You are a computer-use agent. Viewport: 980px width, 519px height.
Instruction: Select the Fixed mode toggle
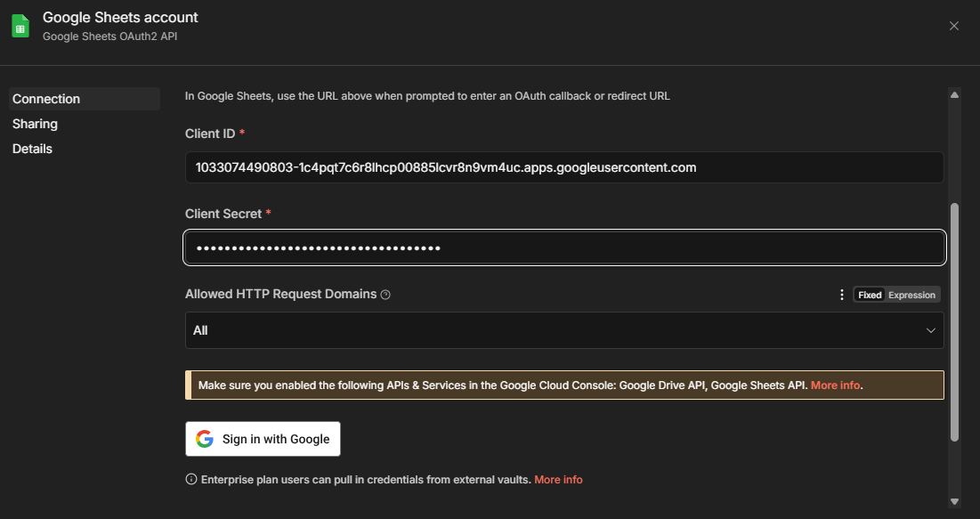coord(870,296)
